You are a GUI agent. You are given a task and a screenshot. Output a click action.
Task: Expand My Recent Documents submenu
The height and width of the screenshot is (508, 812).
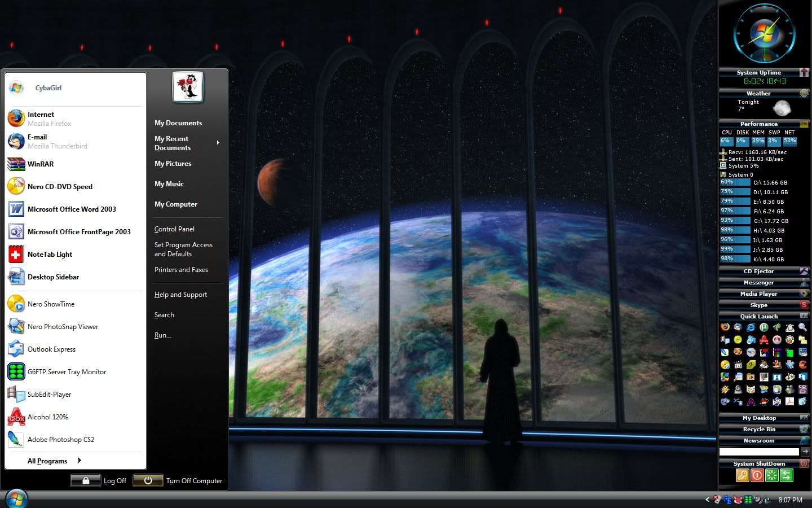click(187, 143)
